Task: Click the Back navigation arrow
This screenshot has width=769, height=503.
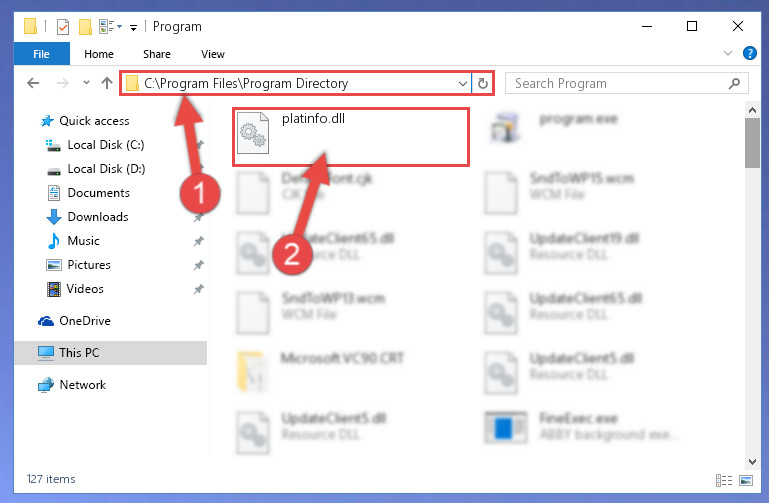Action: point(33,83)
